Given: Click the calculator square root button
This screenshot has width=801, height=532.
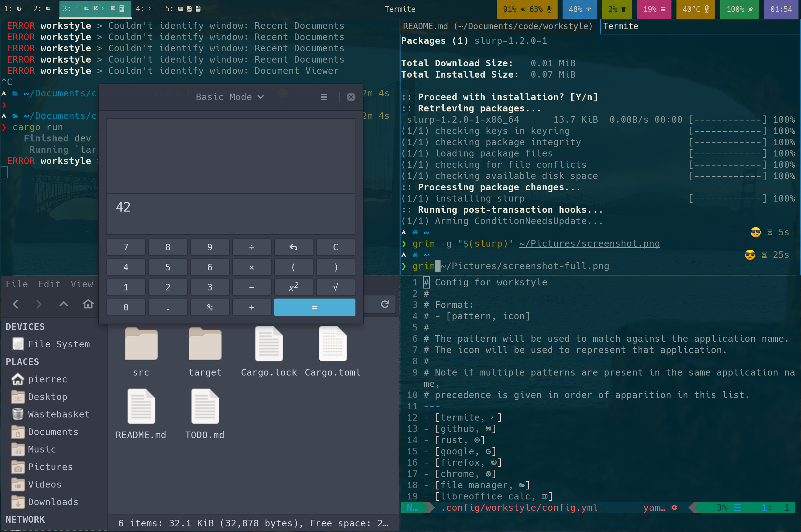Looking at the screenshot, I should click(x=335, y=287).
